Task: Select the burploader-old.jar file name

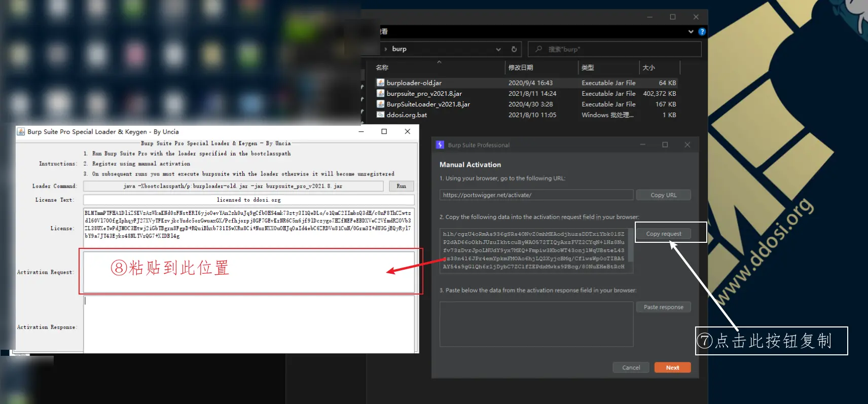Action: click(414, 83)
